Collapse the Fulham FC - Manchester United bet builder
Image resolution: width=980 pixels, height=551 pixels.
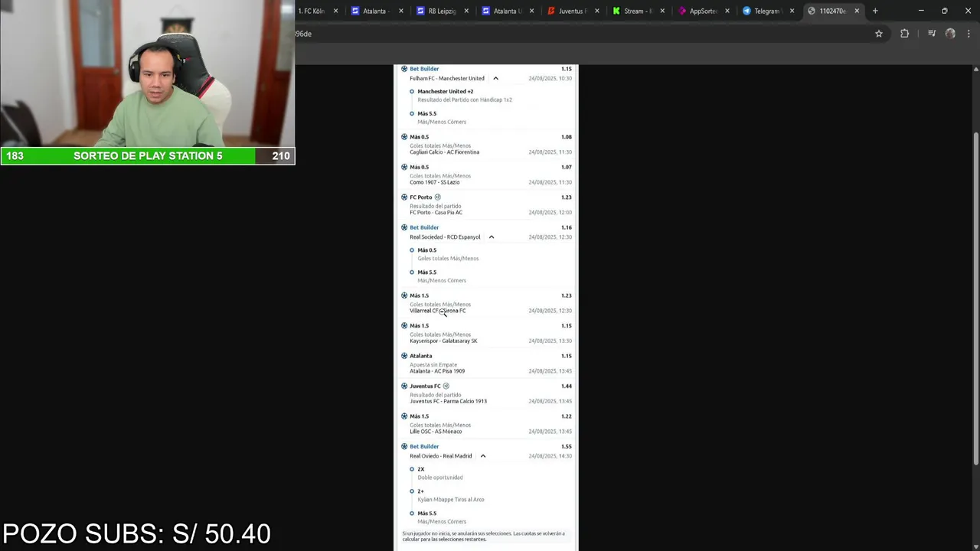tap(495, 78)
